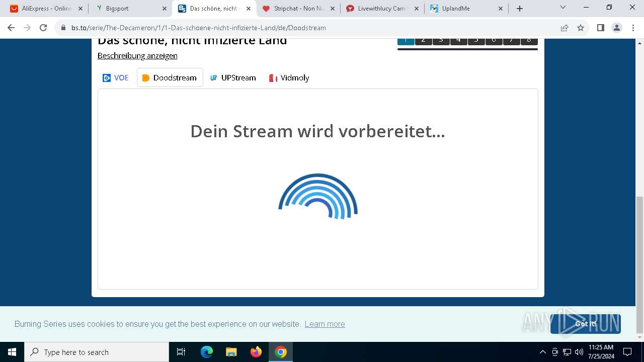Select the Vidmoly hoster tab
Viewport: 644px width, 362px height.
pyautogui.click(x=289, y=77)
